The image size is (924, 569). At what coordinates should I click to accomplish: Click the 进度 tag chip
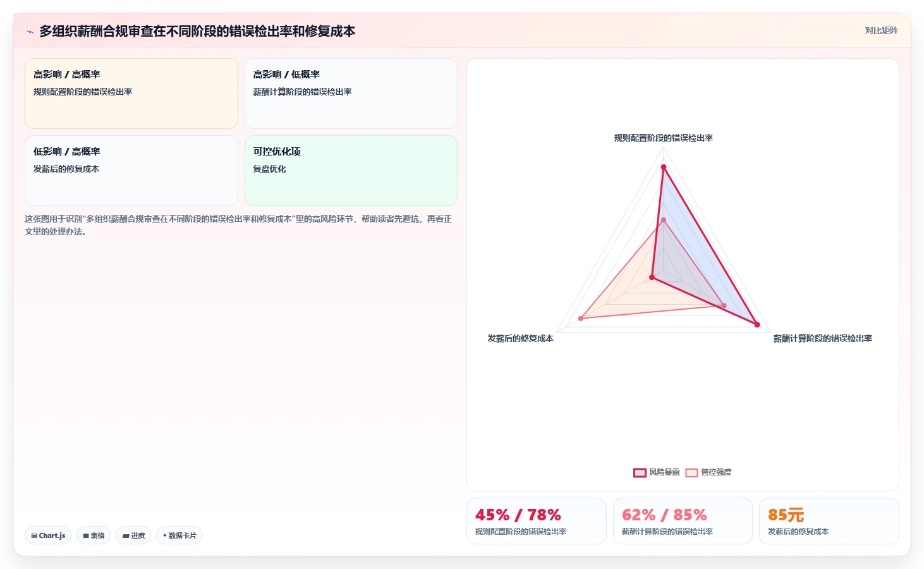coord(133,535)
